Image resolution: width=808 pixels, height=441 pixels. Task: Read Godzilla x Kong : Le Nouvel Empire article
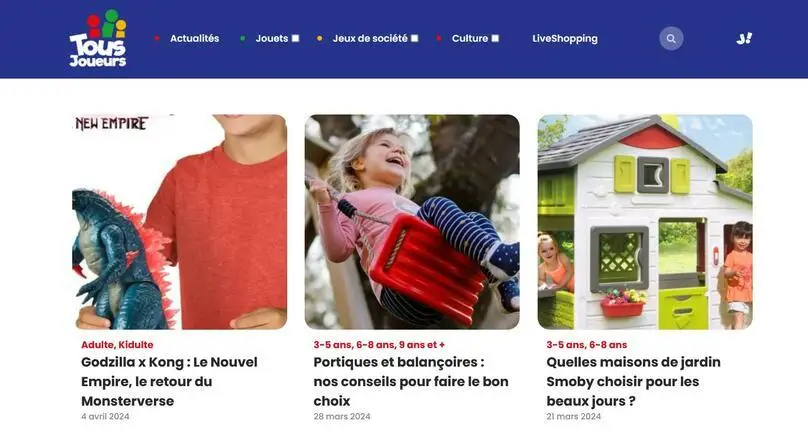coord(169,382)
